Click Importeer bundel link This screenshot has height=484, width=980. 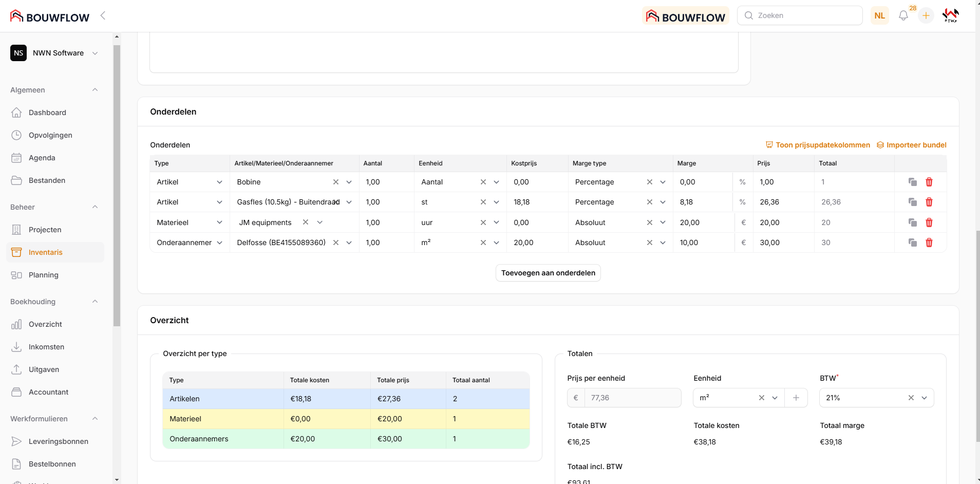[x=911, y=145]
